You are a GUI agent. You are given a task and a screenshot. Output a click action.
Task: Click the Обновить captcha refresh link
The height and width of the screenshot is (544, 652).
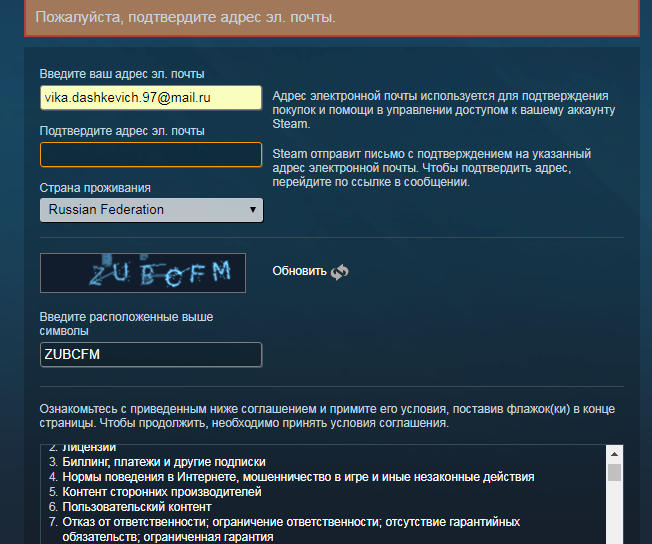tap(299, 271)
